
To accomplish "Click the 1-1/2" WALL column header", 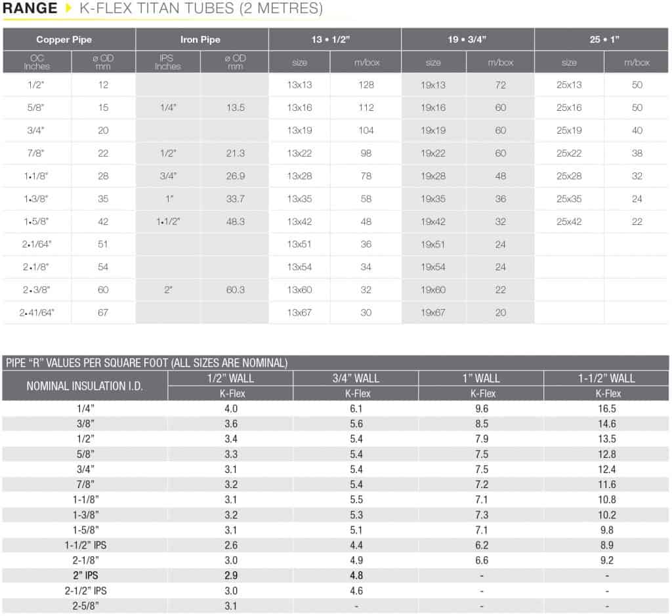I will tap(606, 378).
